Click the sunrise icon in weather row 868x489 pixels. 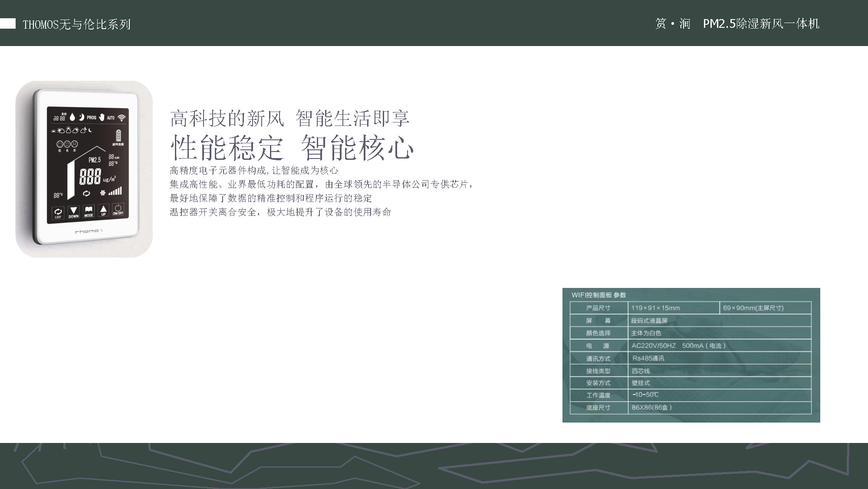tap(54, 131)
